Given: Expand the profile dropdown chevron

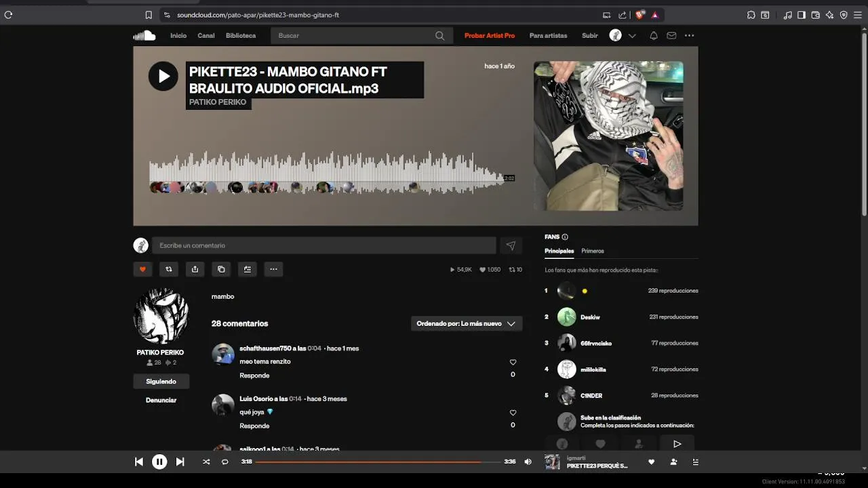Looking at the screenshot, I should click(632, 36).
